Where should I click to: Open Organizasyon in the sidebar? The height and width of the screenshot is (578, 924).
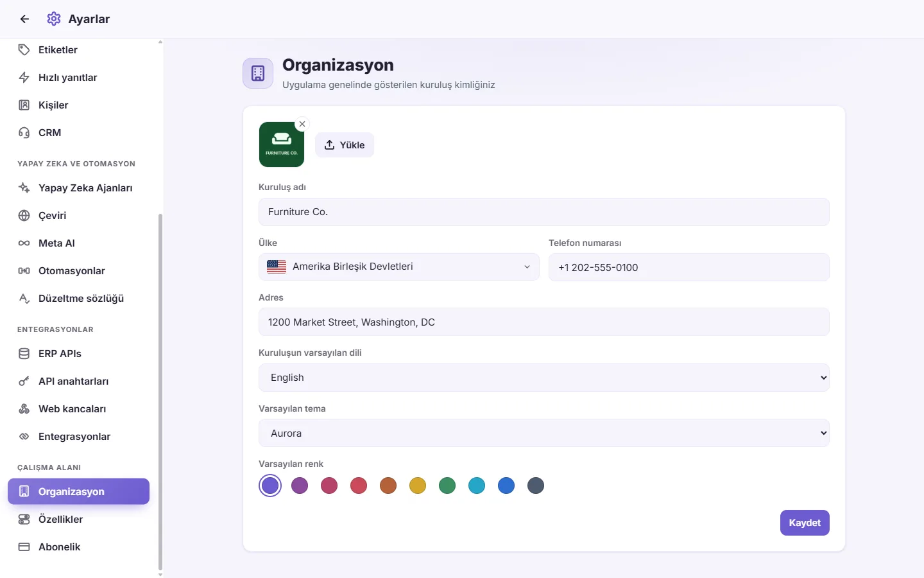pyautogui.click(x=78, y=492)
